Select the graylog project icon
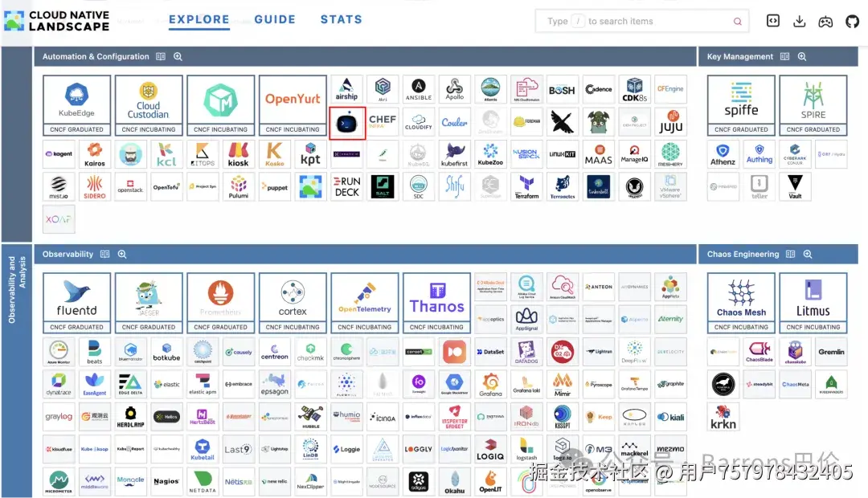868x498 pixels. (x=59, y=417)
